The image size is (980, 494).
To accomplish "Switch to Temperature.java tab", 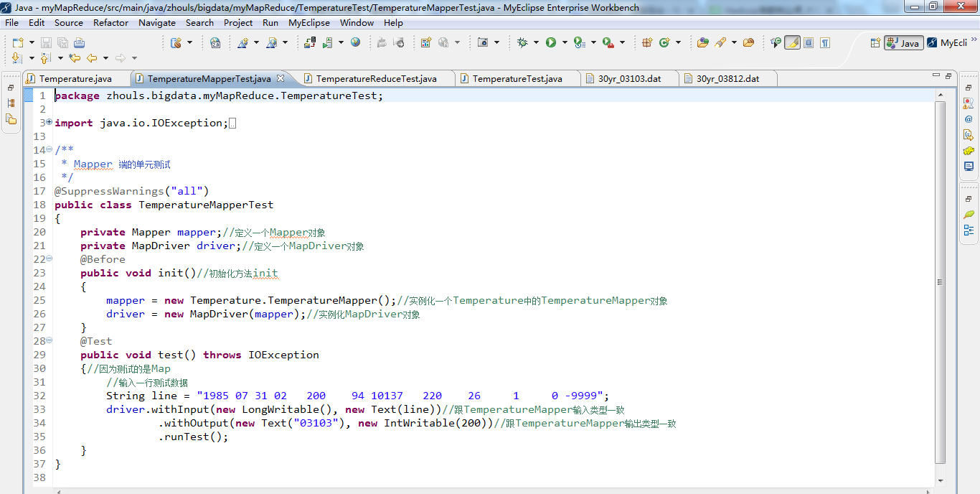I will click(75, 78).
